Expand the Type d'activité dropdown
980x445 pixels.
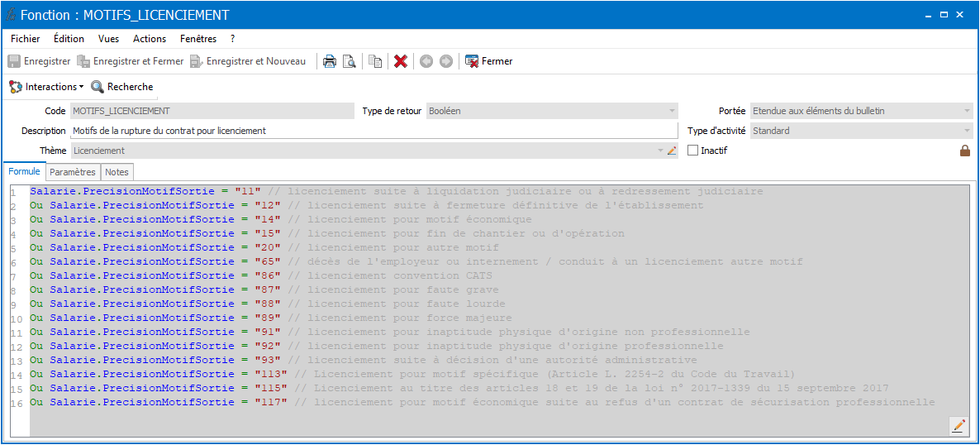click(968, 131)
